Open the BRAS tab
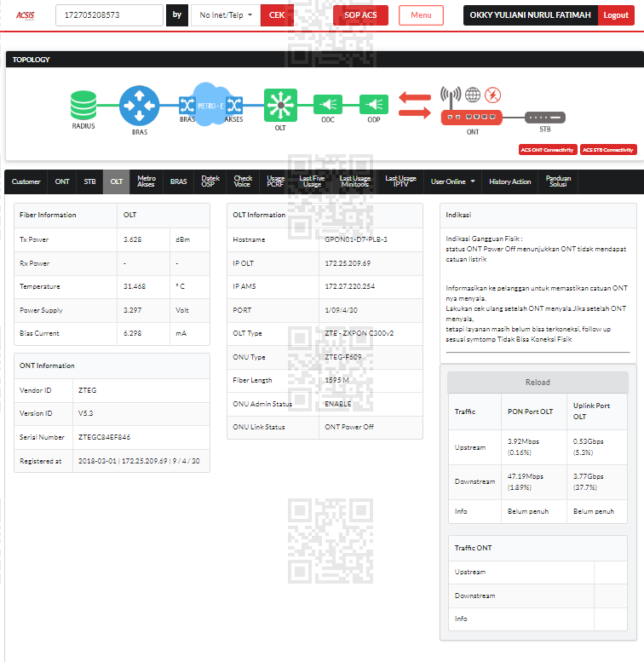The height and width of the screenshot is (662, 644). tap(179, 181)
